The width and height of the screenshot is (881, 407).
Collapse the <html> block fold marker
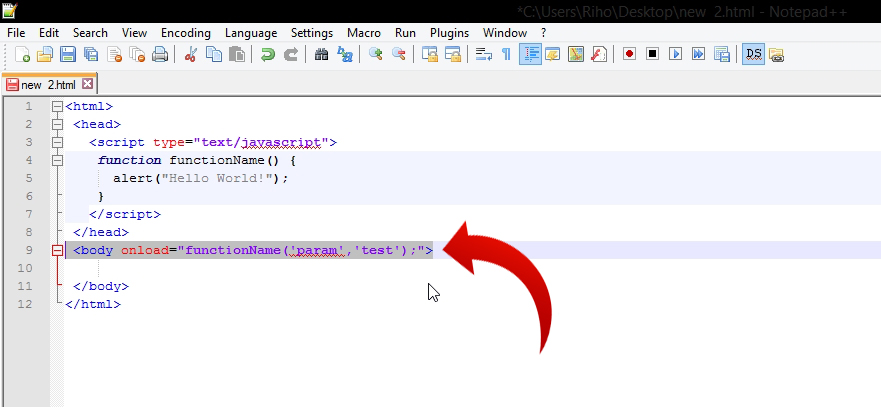(x=57, y=106)
